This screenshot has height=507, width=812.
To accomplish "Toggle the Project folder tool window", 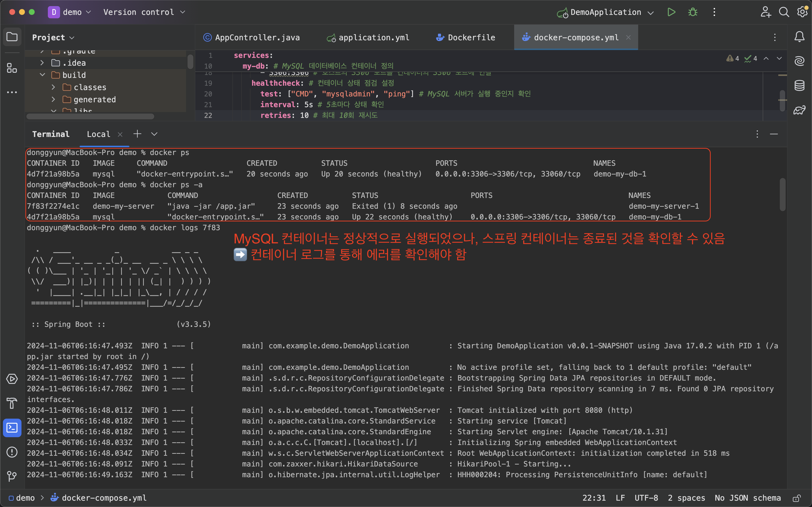I will (12, 37).
